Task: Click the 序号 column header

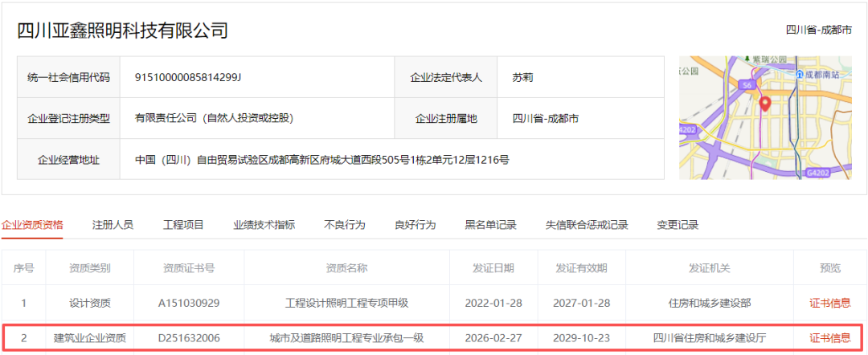Action: point(24,268)
